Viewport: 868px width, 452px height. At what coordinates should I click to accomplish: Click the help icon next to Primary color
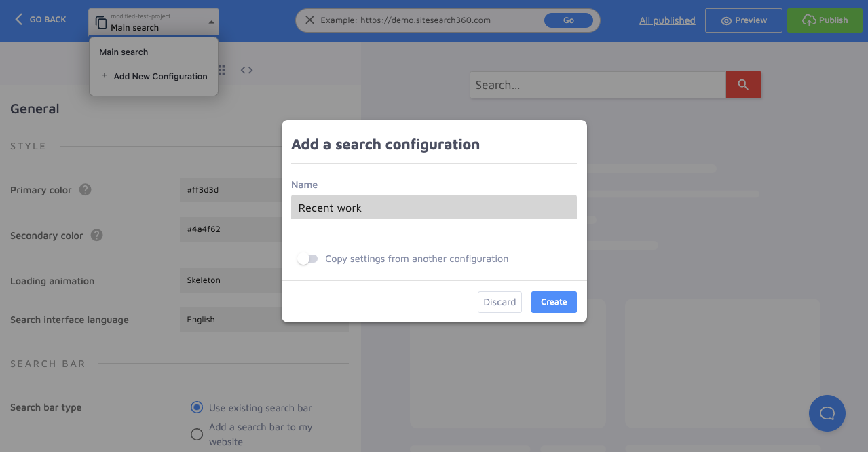[x=85, y=190]
